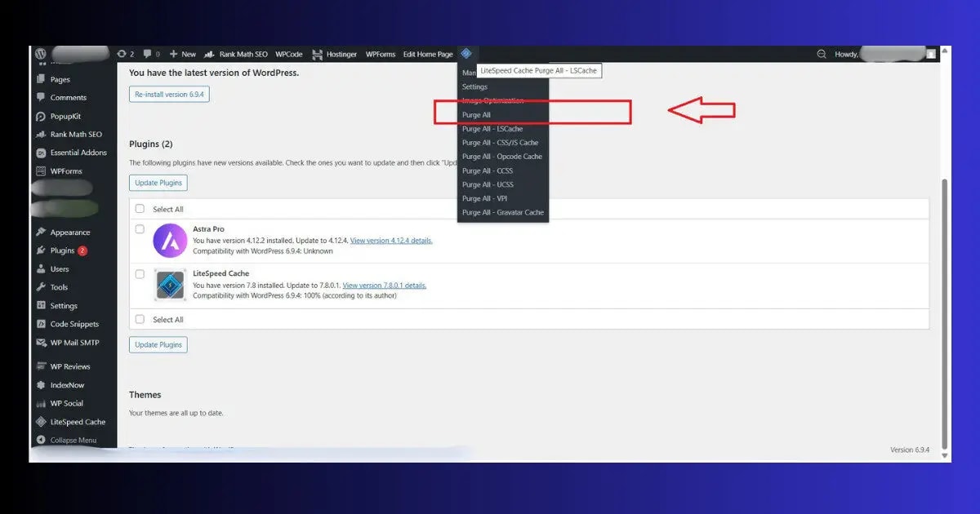This screenshot has height=514, width=980.
Task: Open Pages from the sidebar icon
Action: pyautogui.click(x=42, y=79)
